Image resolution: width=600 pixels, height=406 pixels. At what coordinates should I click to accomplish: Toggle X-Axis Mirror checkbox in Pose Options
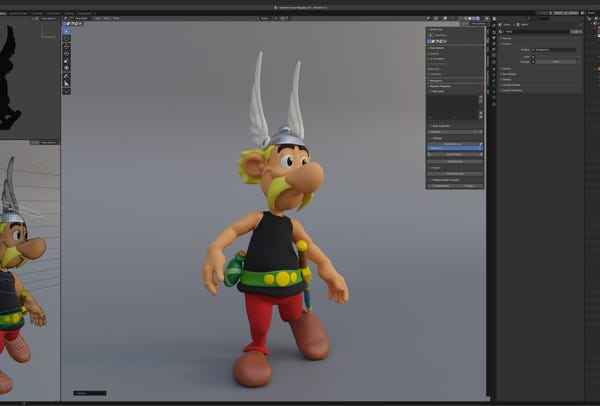[x=429, y=59]
